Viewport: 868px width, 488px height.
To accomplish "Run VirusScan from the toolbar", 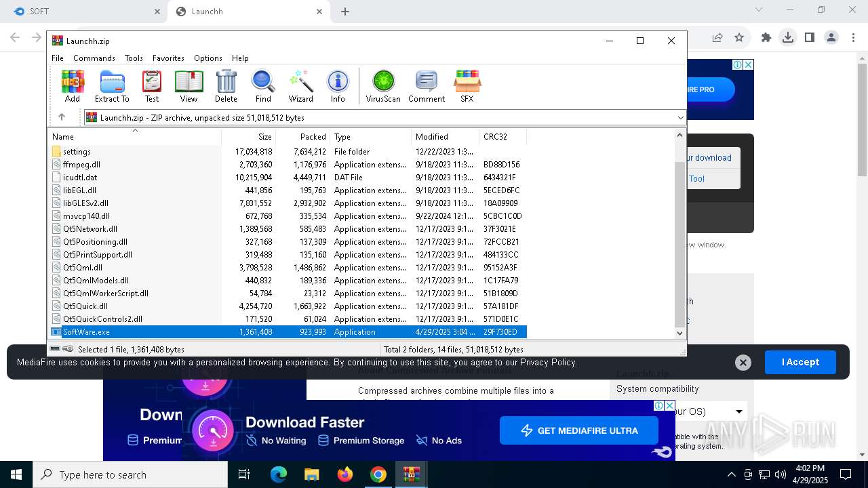I will point(383,86).
